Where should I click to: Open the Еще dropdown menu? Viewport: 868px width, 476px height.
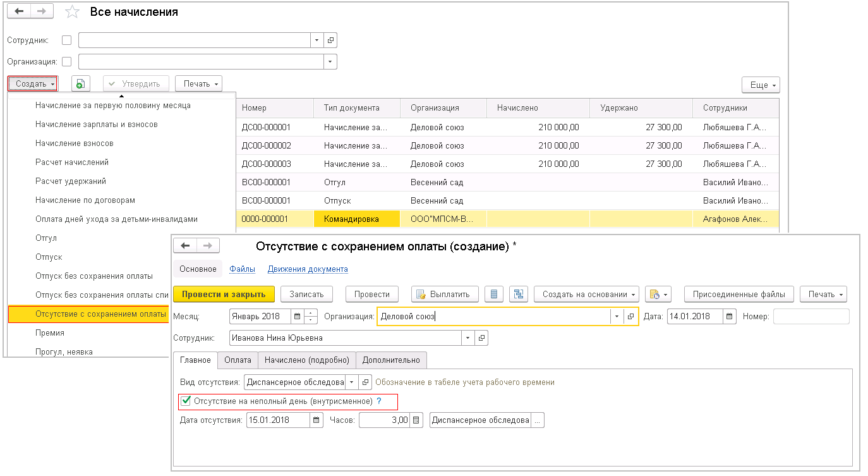(761, 85)
